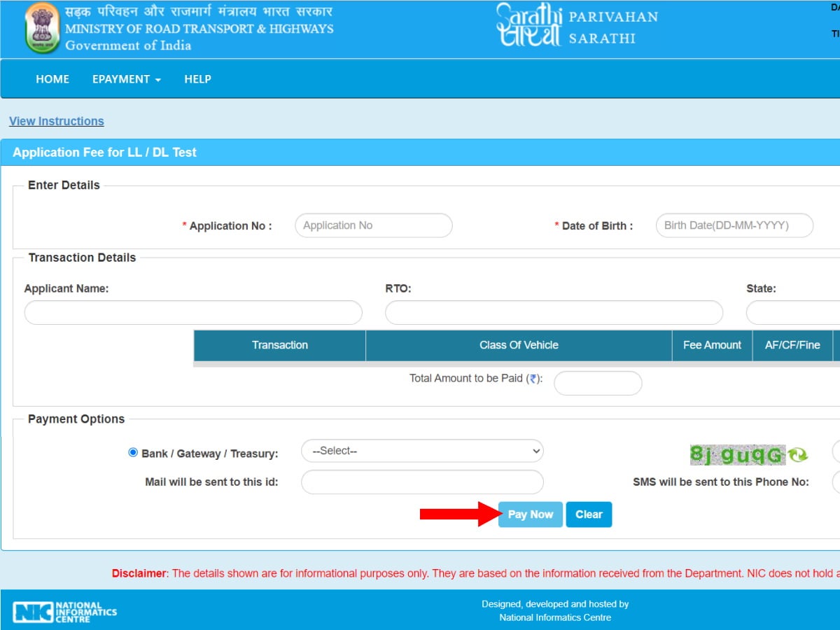This screenshot has height=630, width=840.
Task: Click the Total Amount to be Paid field
Action: [598, 383]
